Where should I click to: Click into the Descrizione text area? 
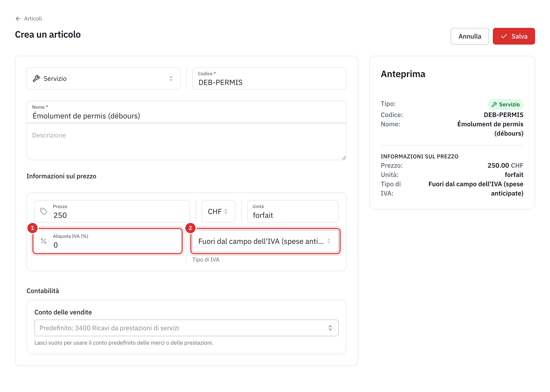(x=187, y=142)
